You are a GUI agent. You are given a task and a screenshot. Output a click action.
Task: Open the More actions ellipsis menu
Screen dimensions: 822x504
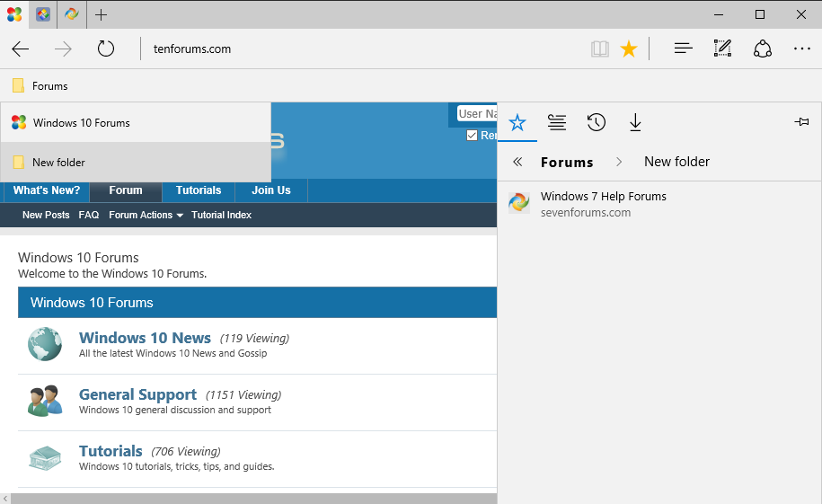click(802, 49)
